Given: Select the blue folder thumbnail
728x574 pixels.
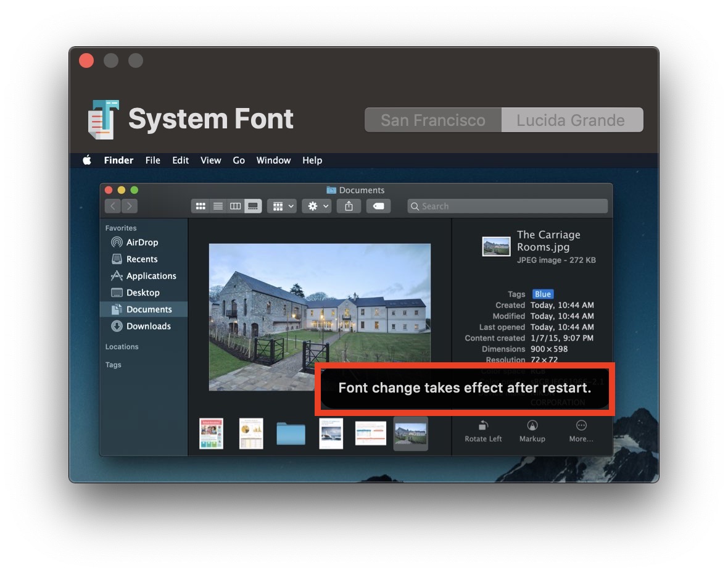Looking at the screenshot, I should (291, 434).
